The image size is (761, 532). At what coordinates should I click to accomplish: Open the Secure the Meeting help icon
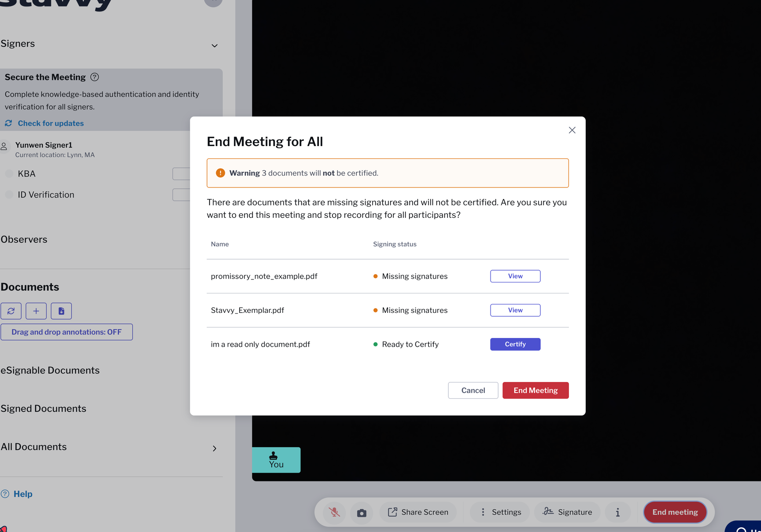pos(95,77)
